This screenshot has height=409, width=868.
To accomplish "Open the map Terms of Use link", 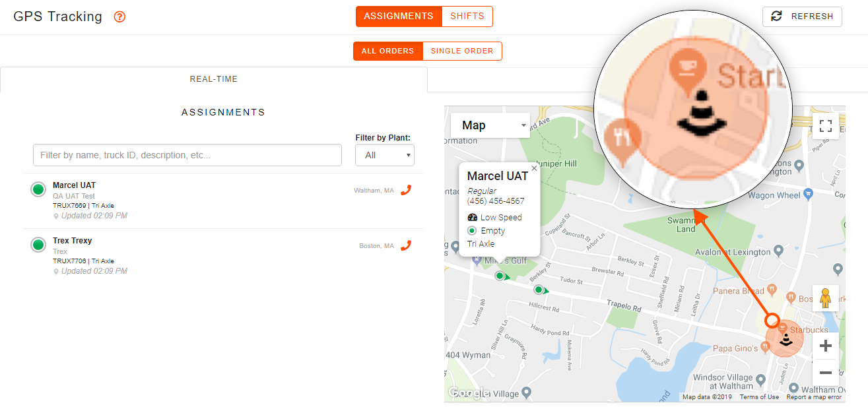I will pos(759,397).
